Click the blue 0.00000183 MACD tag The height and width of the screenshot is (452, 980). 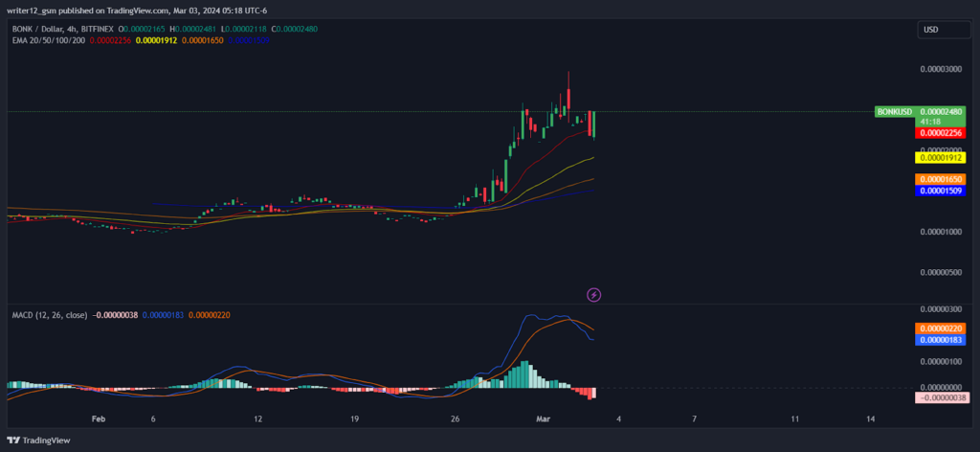point(941,340)
